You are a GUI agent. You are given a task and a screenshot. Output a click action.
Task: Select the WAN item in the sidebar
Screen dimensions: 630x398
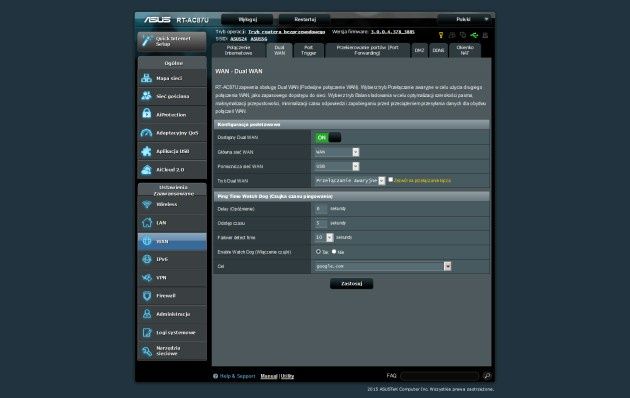(x=172, y=241)
